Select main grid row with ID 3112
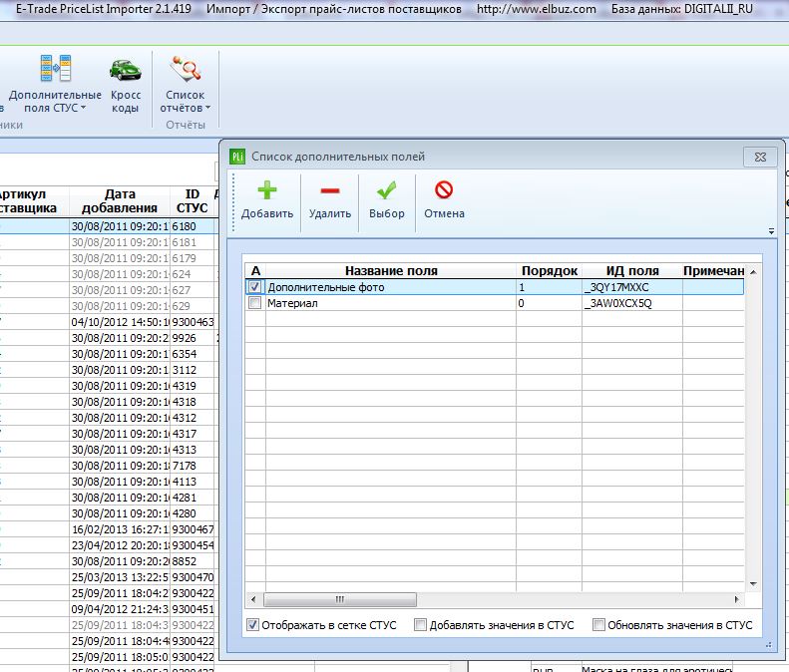 pyautogui.click(x=109, y=370)
